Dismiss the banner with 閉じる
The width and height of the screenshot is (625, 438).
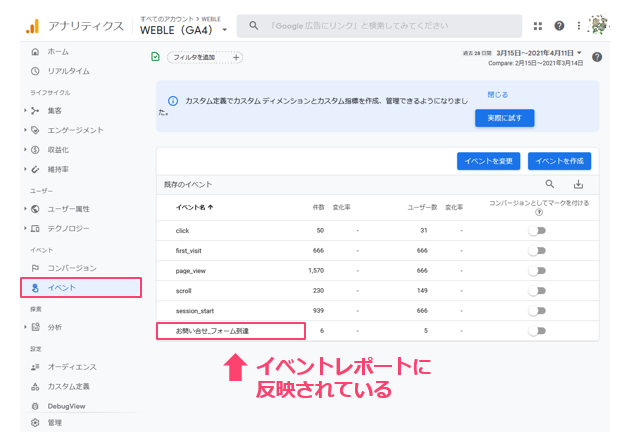tap(498, 94)
